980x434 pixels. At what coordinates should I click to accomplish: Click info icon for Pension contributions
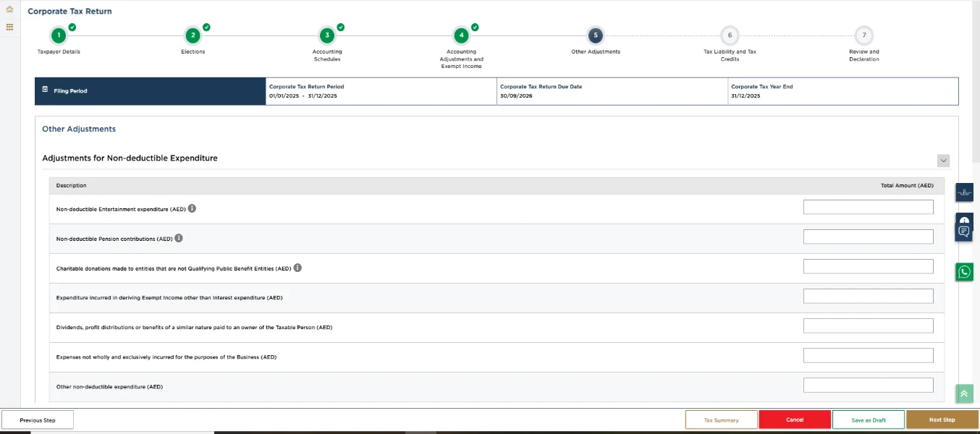point(179,238)
